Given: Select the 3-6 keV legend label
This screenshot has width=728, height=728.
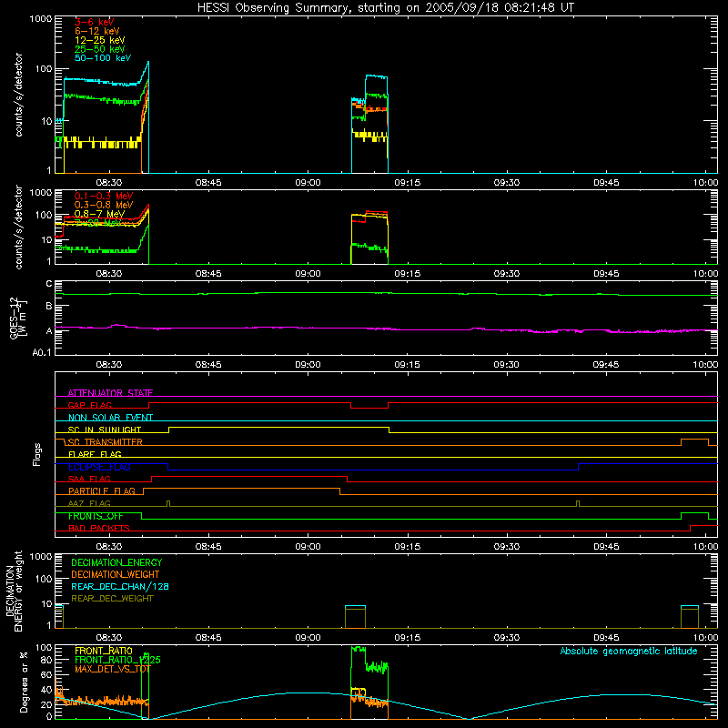Looking at the screenshot, I should pos(94,22).
